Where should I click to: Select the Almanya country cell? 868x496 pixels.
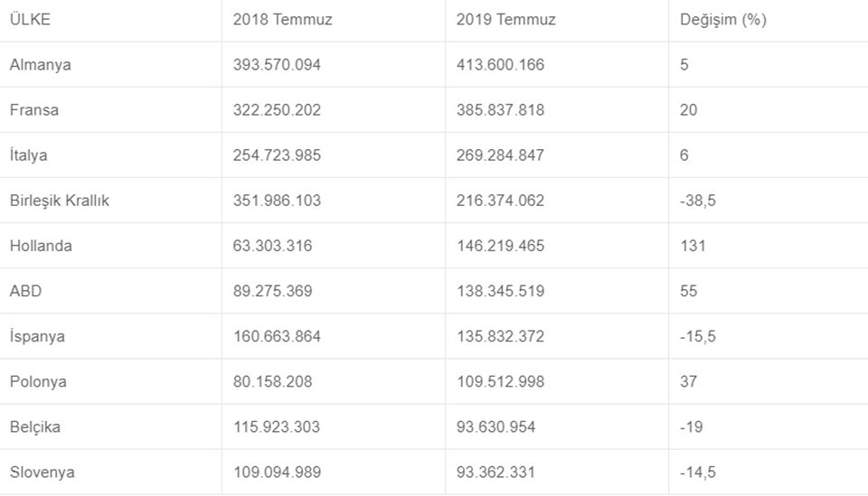pyautogui.click(x=41, y=65)
